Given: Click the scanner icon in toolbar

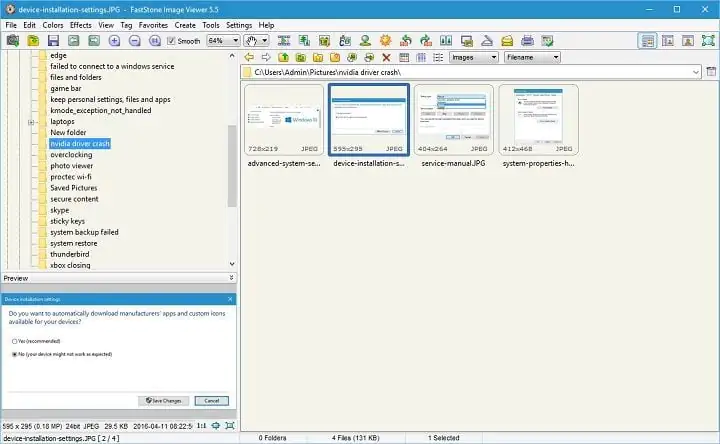Looking at the screenshot, I should pyautogui.click(x=487, y=41).
